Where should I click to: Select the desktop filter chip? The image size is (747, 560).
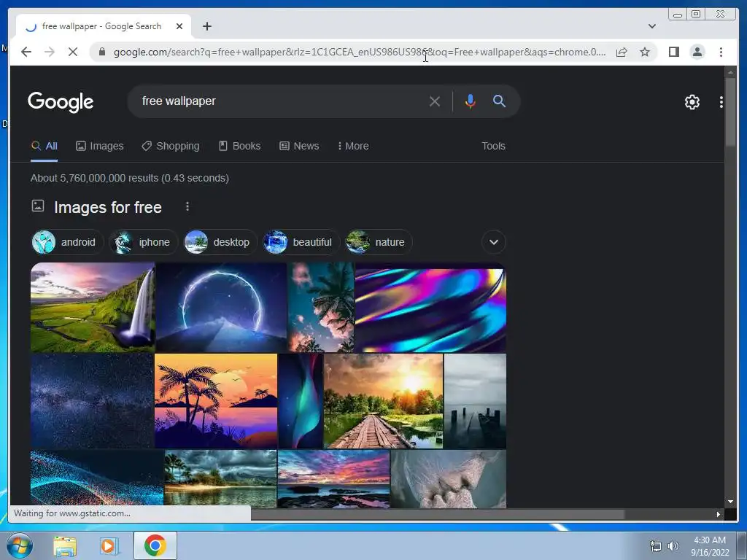click(x=220, y=242)
